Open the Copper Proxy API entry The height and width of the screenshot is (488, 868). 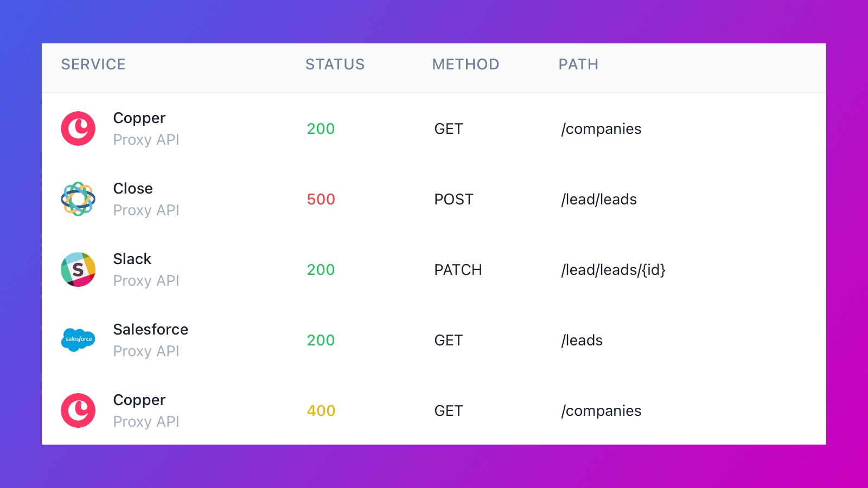point(139,129)
